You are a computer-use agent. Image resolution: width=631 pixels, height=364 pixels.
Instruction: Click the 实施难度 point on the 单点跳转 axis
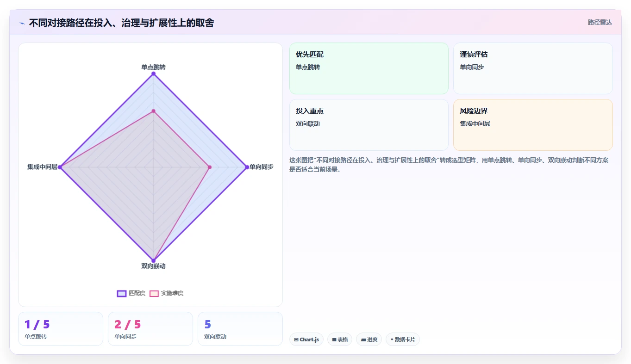point(153,111)
